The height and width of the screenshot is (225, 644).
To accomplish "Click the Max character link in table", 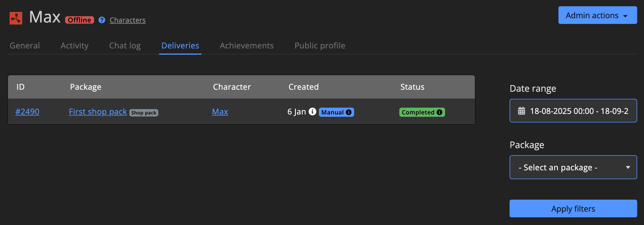I will [x=220, y=112].
